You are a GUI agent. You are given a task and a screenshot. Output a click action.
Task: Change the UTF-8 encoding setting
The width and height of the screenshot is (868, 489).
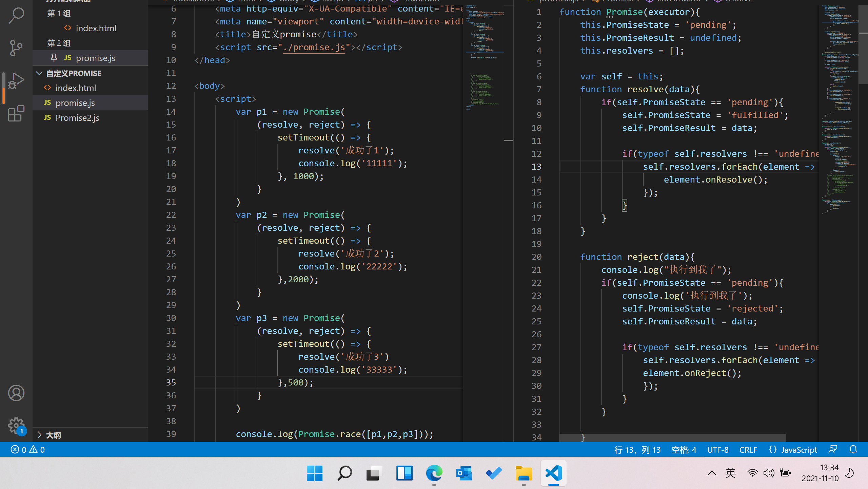[718, 450]
